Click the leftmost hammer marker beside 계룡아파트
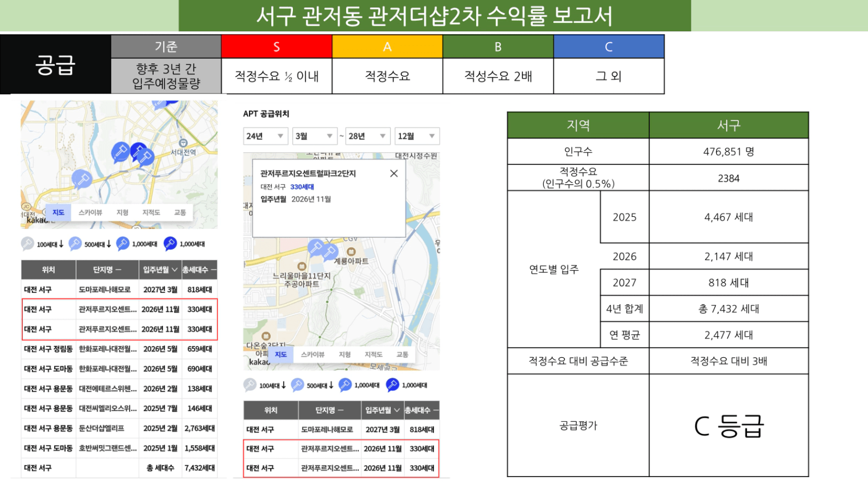Viewport: 868px width, 488px height. [x=315, y=247]
